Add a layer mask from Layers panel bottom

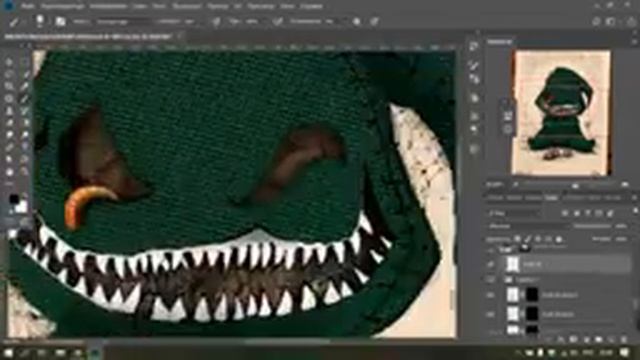click(x=573, y=340)
